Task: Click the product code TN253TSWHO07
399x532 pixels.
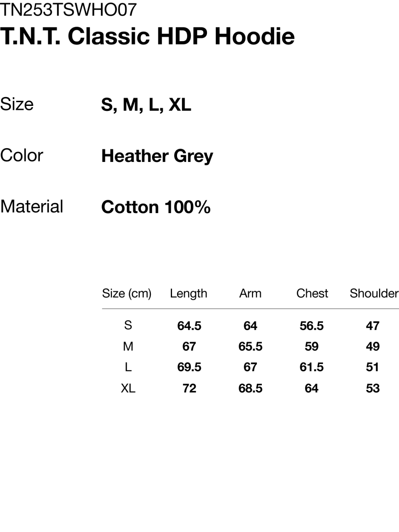Action: coord(69,10)
